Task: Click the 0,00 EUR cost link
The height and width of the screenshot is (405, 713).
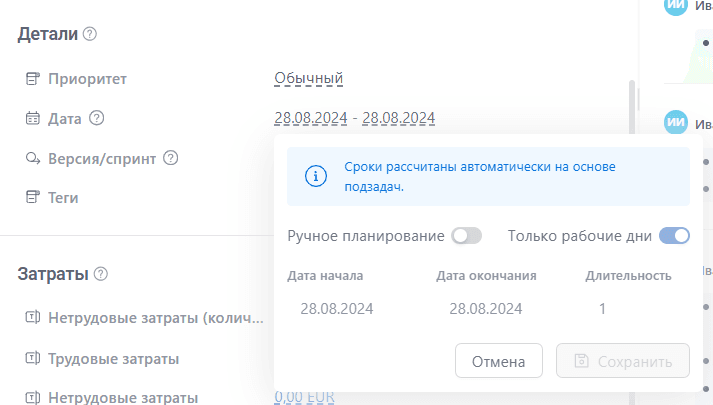Action: coord(304,397)
